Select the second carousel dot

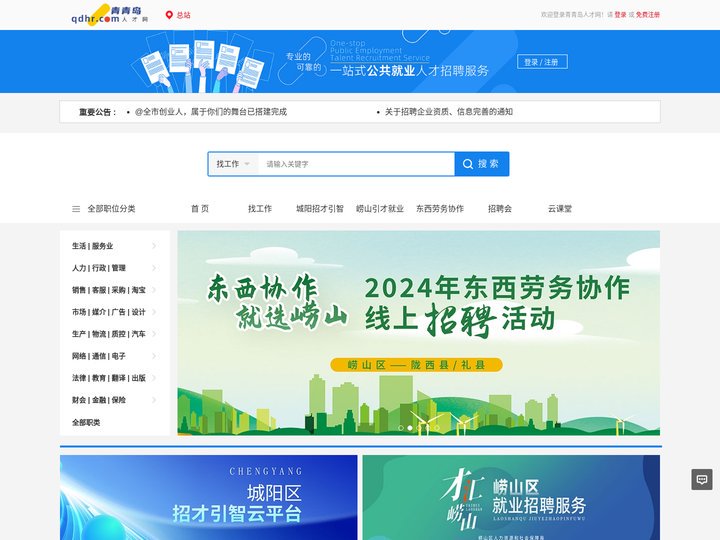(410, 428)
